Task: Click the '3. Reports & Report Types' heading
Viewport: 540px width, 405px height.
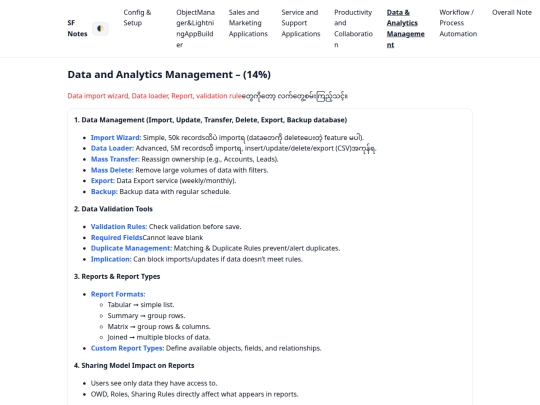Action: 117,277
